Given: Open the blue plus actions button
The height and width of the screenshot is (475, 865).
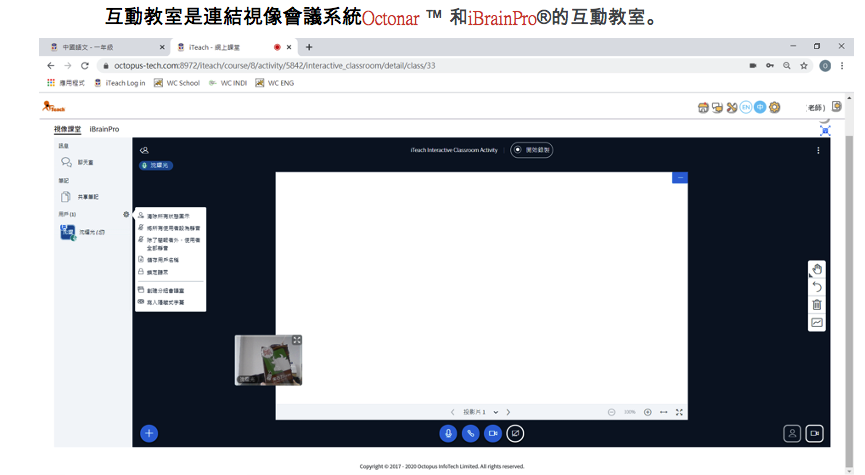Looking at the screenshot, I should coord(149,434).
